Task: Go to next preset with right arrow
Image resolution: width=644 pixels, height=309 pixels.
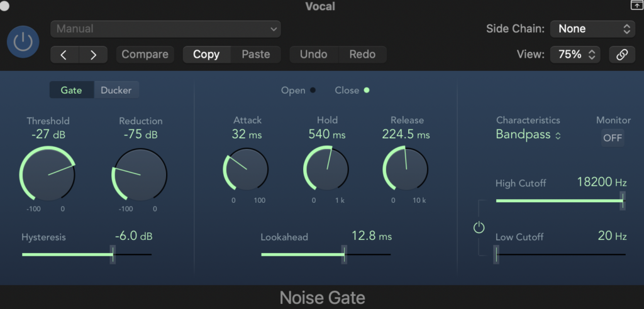Action: tap(93, 55)
